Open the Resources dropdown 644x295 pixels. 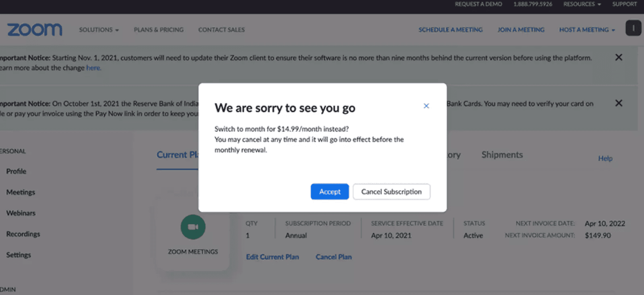tap(581, 4)
